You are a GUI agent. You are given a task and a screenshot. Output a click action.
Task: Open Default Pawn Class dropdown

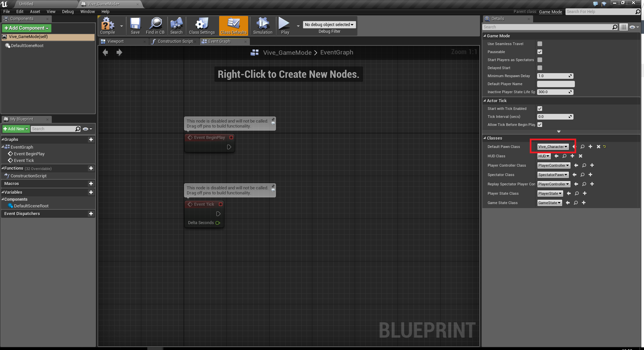tap(553, 147)
